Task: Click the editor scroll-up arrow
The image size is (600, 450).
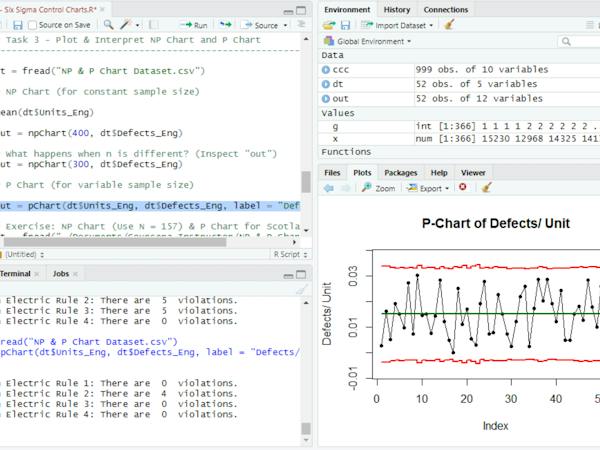Action: (x=306, y=39)
